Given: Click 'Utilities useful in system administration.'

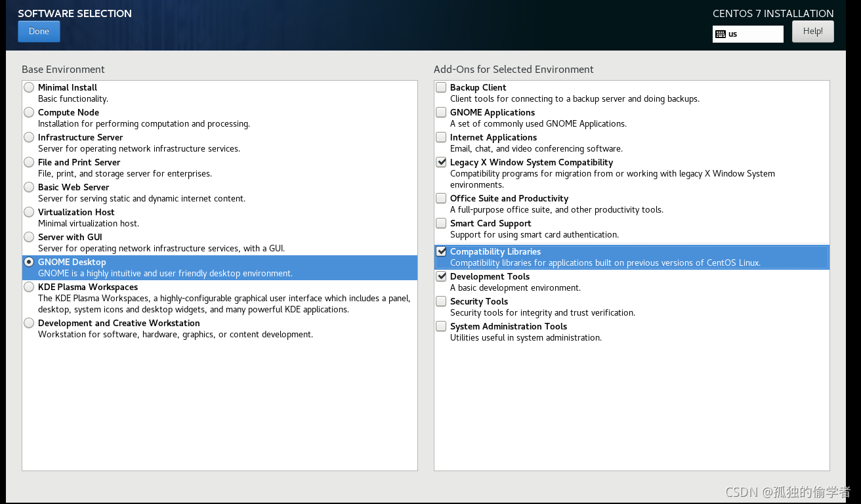Looking at the screenshot, I should point(526,338).
